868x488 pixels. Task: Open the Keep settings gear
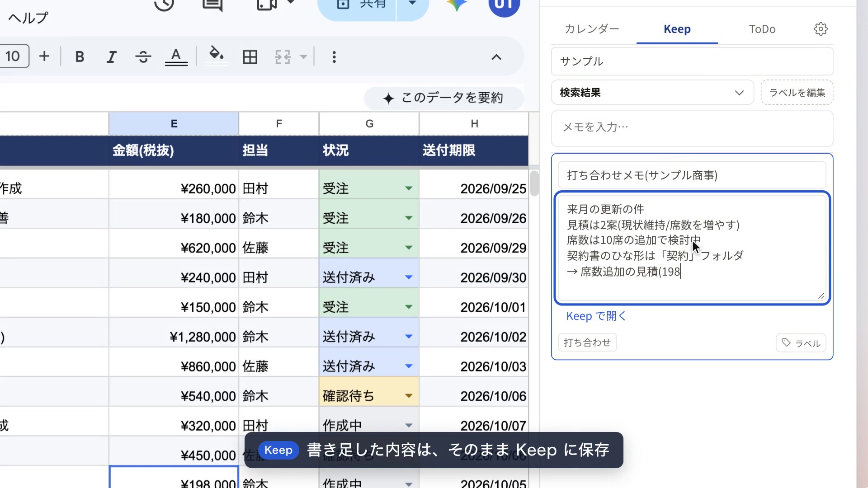821,29
